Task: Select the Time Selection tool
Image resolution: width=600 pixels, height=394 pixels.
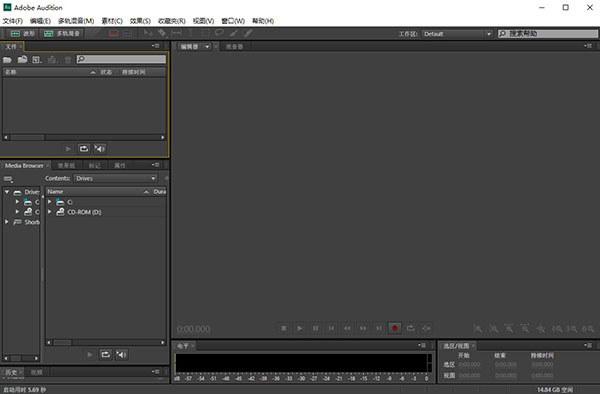Action: tap(190, 34)
